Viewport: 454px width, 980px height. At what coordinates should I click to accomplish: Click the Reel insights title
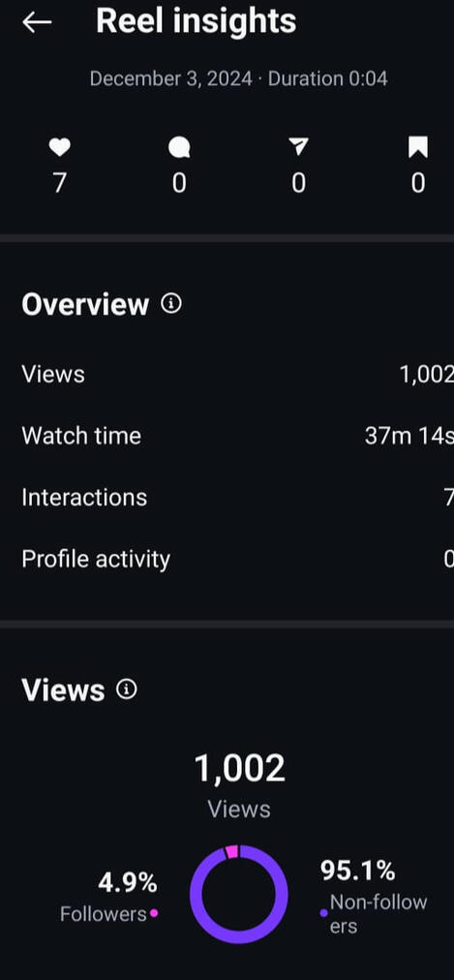[197, 21]
